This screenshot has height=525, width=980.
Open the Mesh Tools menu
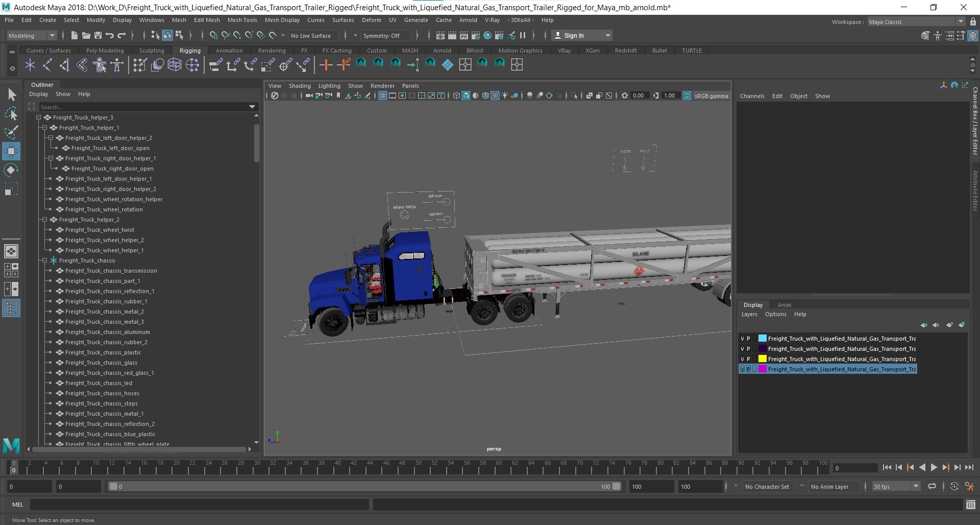click(x=242, y=20)
